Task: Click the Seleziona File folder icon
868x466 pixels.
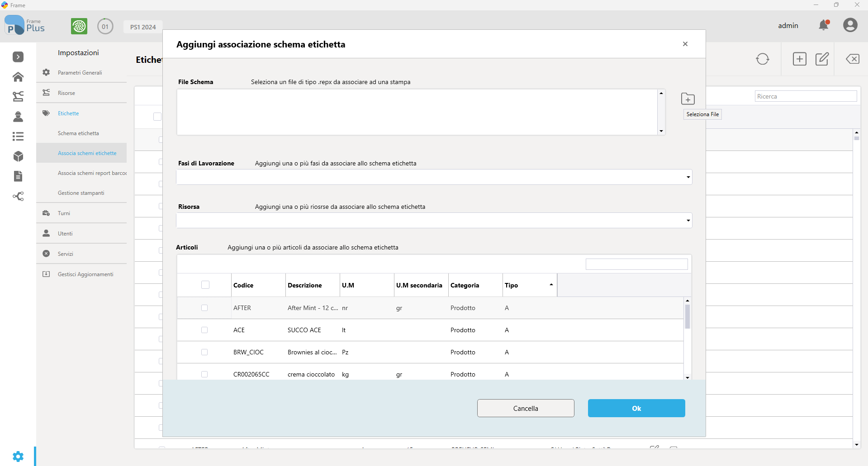Action: 688,99
